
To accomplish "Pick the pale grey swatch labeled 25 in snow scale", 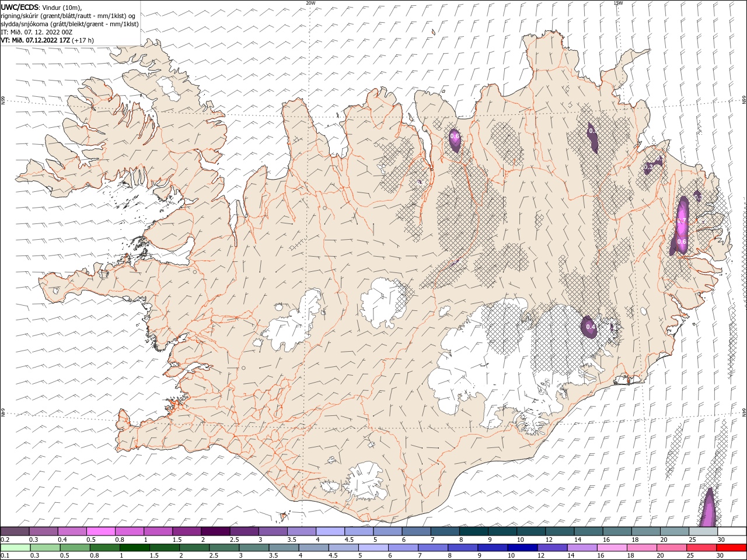I will (x=704, y=531).
